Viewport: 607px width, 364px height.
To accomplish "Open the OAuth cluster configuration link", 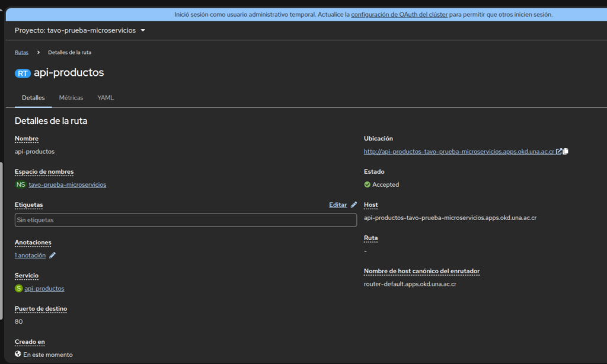I will click(399, 14).
